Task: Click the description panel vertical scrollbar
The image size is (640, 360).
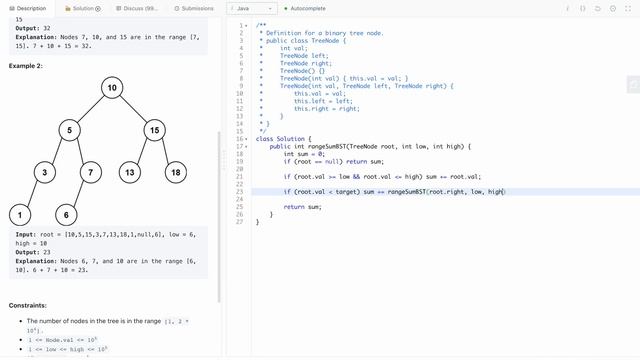Action: point(219,216)
